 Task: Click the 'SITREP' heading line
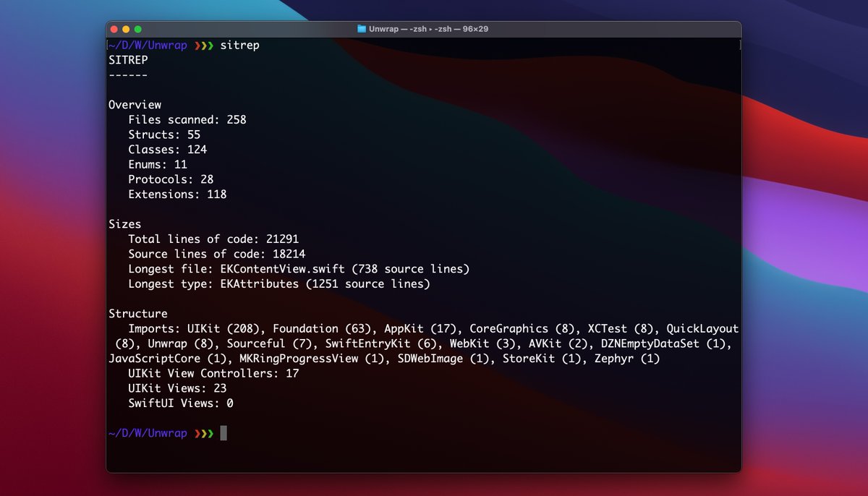(x=128, y=60)
